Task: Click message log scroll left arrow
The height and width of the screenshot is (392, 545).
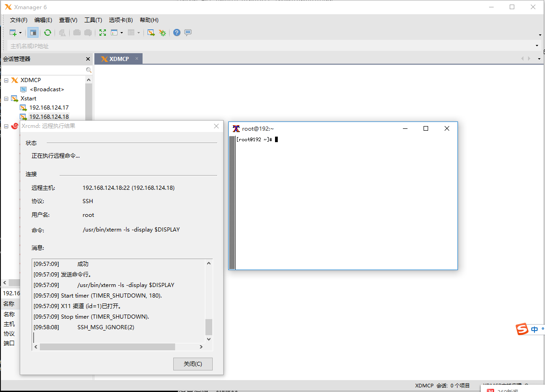Action: [x=36, y=347]
